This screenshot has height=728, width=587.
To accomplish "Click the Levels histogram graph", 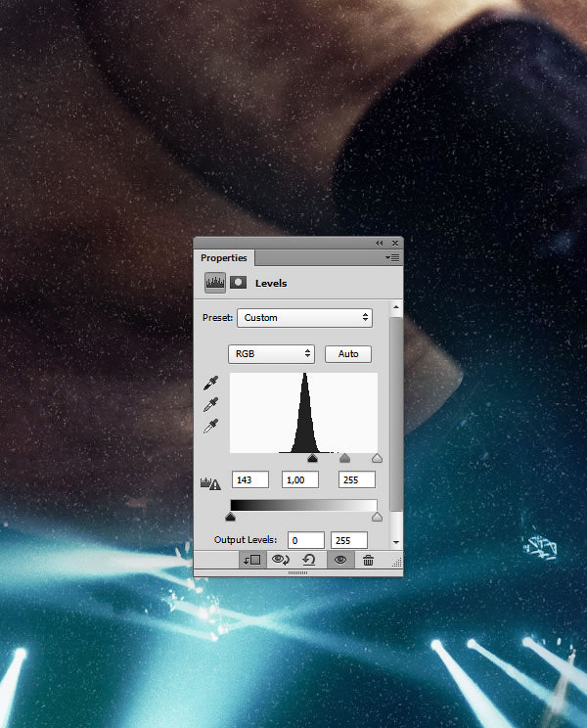I will [304, 413].
